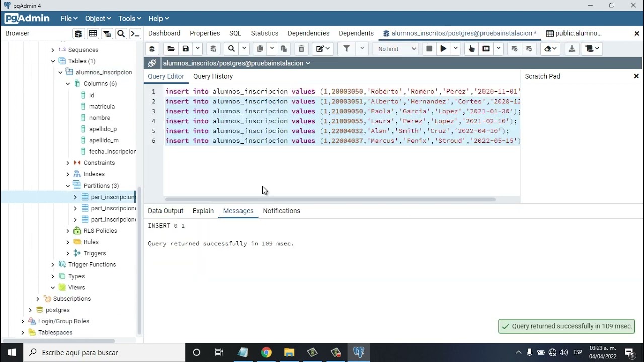Click the Save Data Changes icon
This screenshot has height=362, width=644.
click(213, 49)
